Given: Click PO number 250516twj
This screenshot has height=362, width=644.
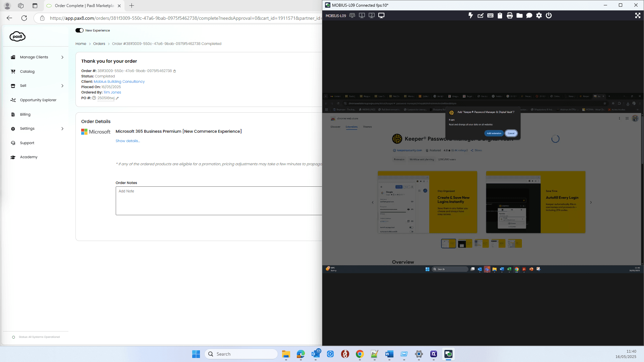Looking at the screenshot, I should click(x=106, y=98).
